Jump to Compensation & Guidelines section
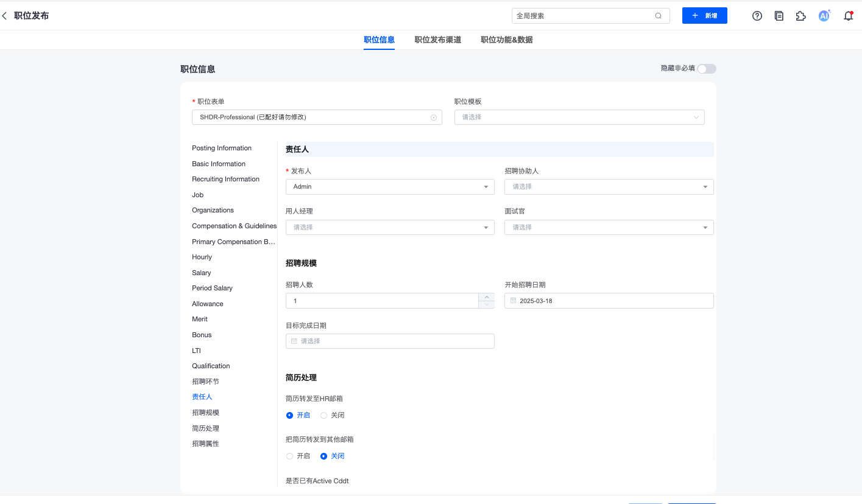 point(234,226)
